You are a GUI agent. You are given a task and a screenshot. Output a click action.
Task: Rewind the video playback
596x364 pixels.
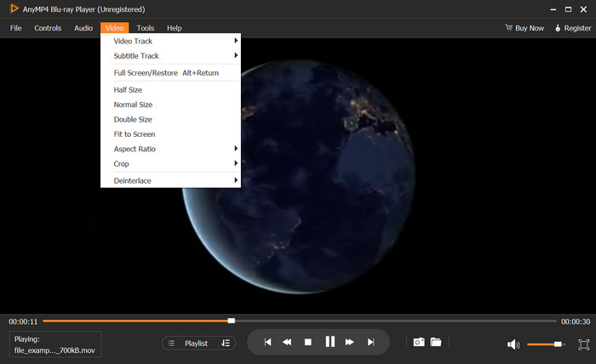(287, 343)
